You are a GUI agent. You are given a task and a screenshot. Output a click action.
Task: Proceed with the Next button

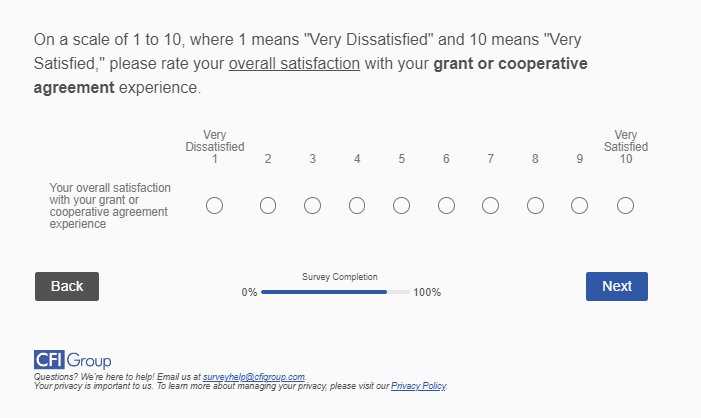click(616, 286)
